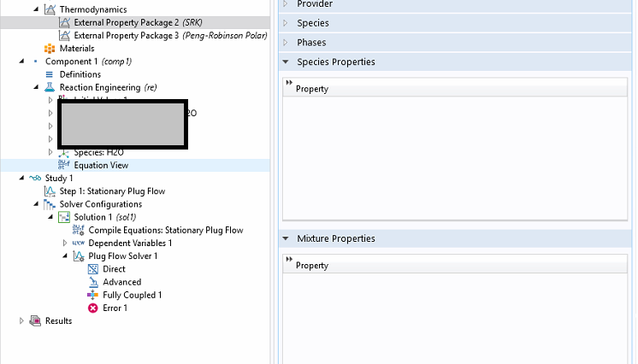This screenshot has height=364, width=638.
Task: Click the Results node icon
Action: [x=35, y=320]
